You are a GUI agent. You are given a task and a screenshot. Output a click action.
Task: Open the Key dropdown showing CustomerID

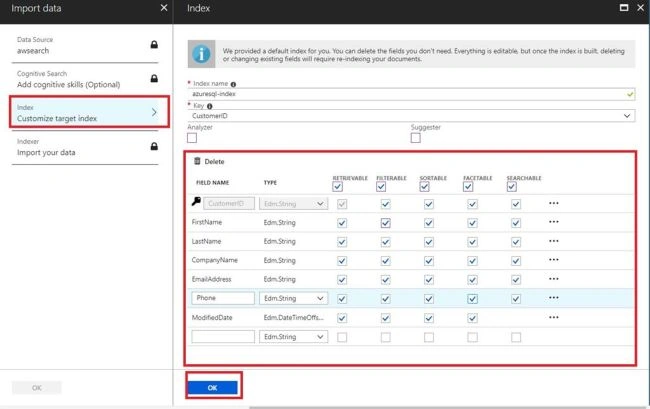coord(411,116)
